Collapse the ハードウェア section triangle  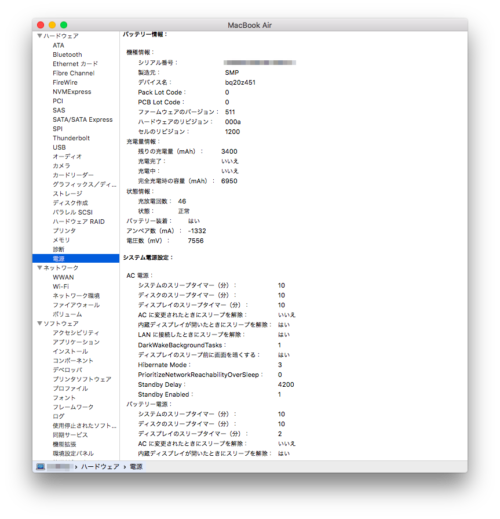click(40, 36)
